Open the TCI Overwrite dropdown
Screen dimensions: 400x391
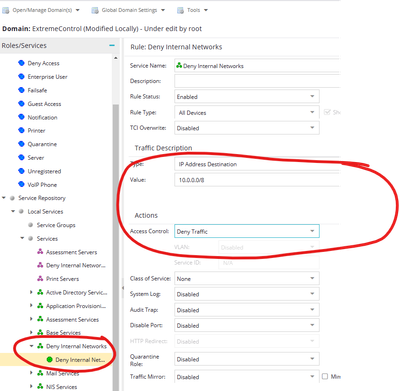[247, 128]
